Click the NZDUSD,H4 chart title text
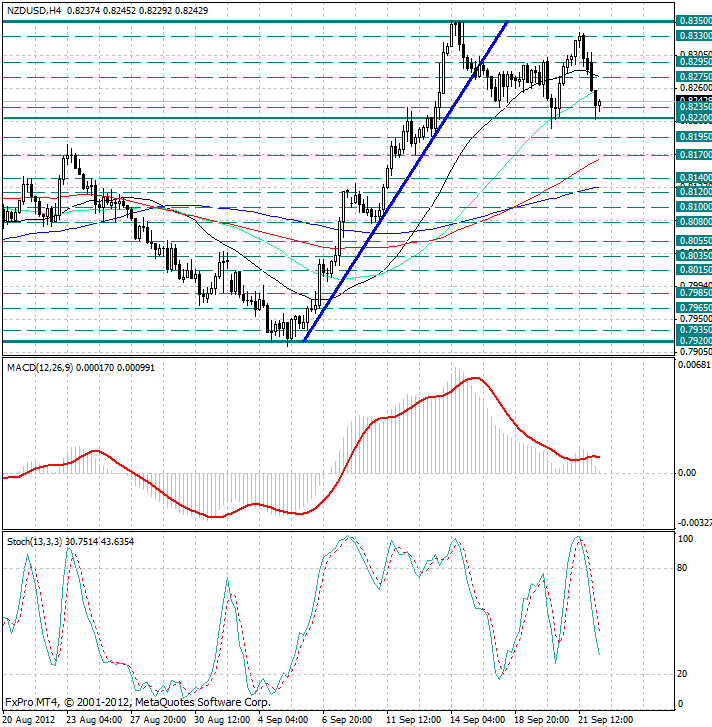712x727 pixels. click(34, 11)
